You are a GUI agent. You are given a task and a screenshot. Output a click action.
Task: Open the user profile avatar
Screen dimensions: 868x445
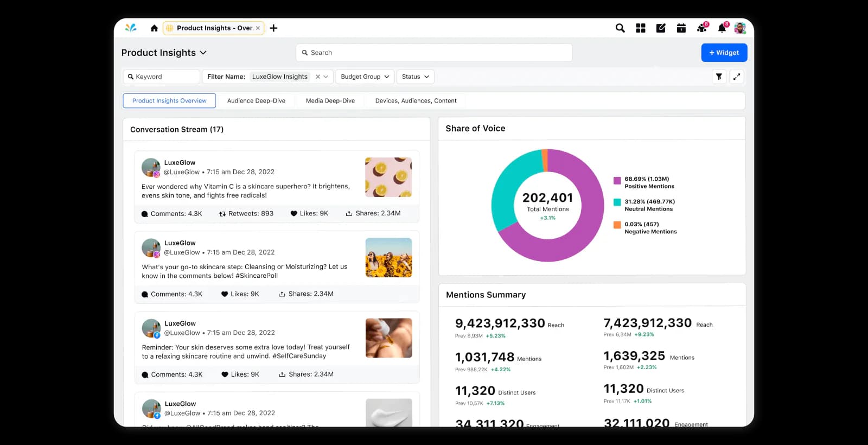740,28
